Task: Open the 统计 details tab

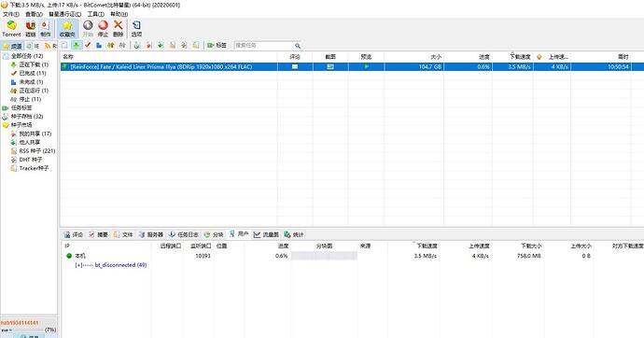Action: [294, 234]
